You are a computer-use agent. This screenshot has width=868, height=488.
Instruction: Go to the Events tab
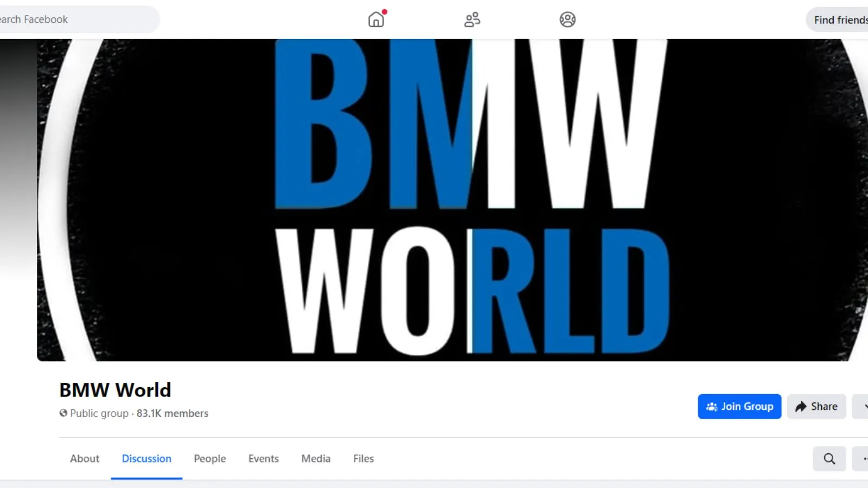tap(264, 459)
